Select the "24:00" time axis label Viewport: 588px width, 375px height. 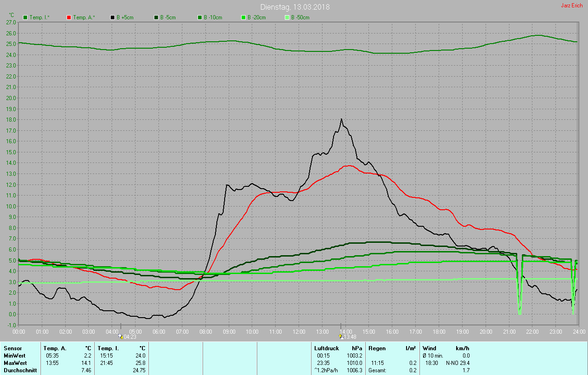(x=579, y=331)
